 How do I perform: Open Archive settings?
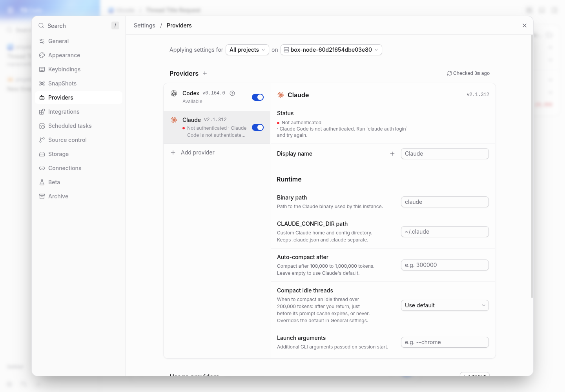click(x=78, y=196)
